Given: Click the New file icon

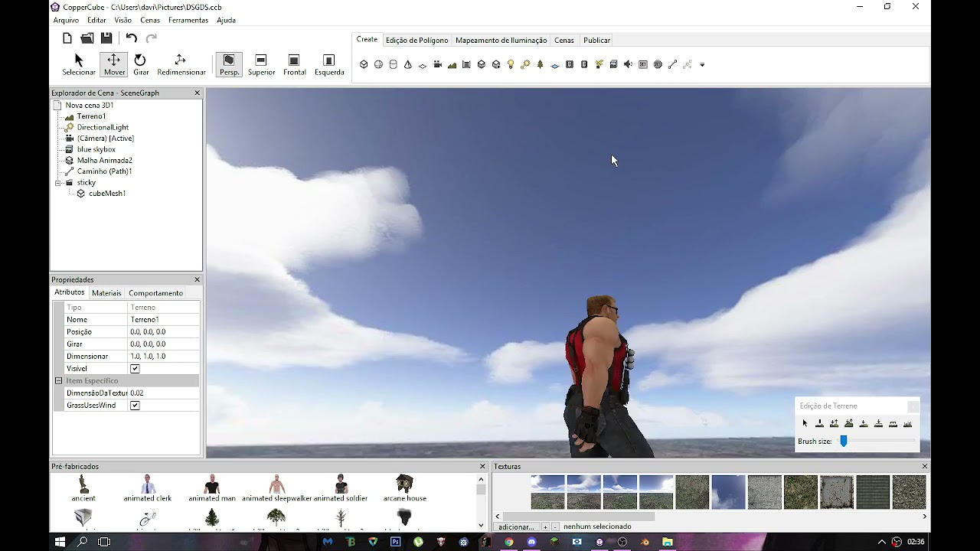Looking at the screenshot, I should pyautogui.click(x=67, y=38).
